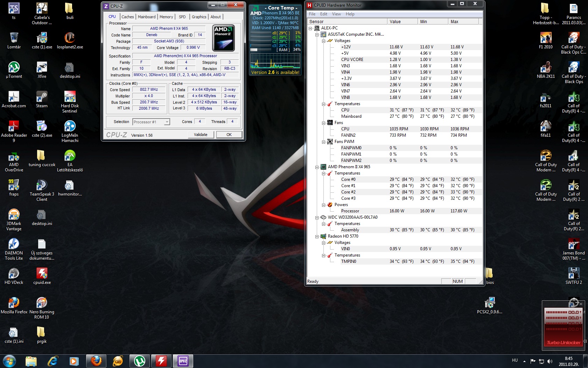This screenshot has width=588, height=368.
Task: Open the bios folder on desktop
Action: [x=490, y=276]
